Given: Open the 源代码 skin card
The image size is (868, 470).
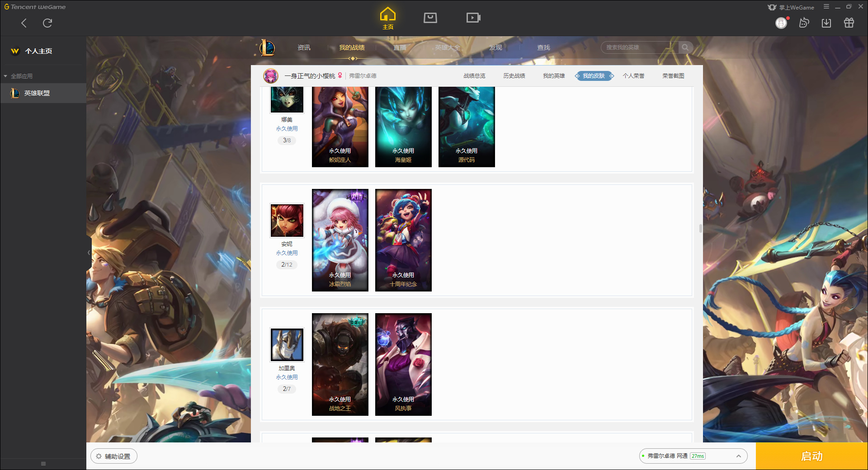Looking at the screenshot, I should tap(467, 127).
